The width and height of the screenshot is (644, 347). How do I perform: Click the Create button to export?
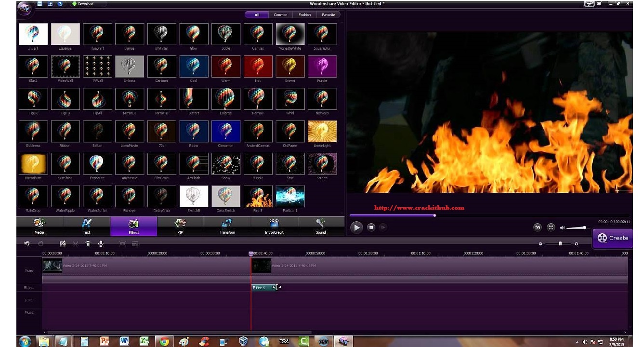pos(612,238)
